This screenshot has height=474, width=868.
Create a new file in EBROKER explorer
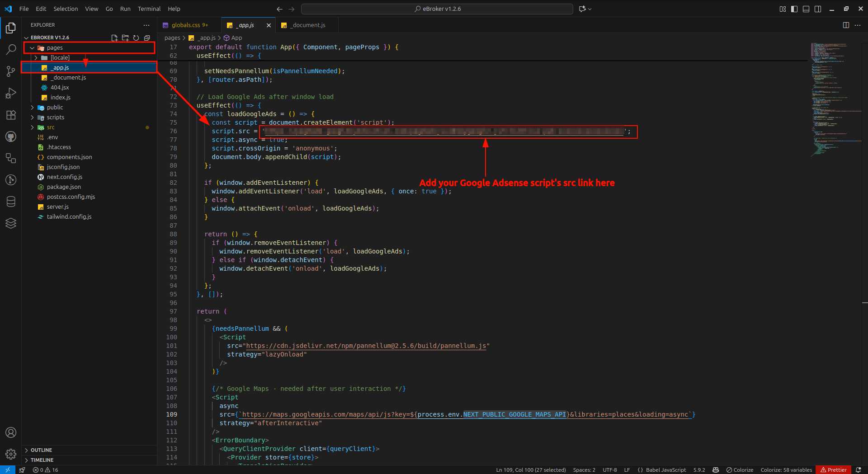point(114,38)
